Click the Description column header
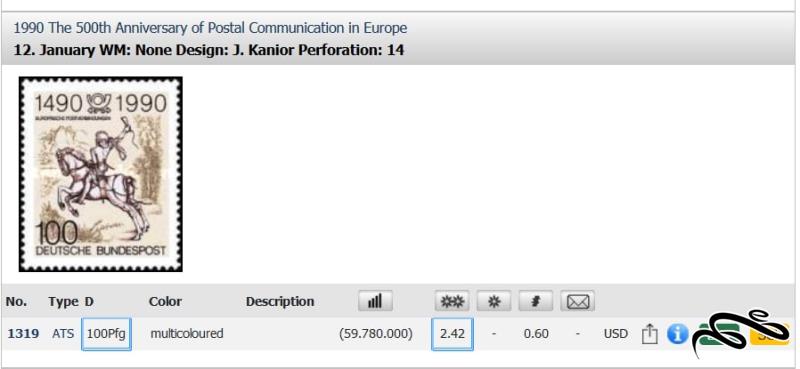This screenshot has height=369, width=800. pos(280,302)
